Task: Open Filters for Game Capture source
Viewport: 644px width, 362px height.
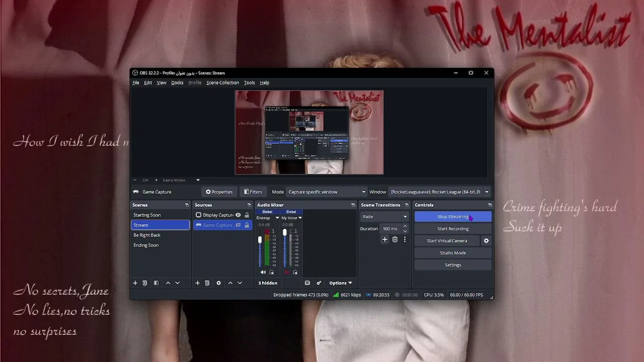Action: click(253, 192)
